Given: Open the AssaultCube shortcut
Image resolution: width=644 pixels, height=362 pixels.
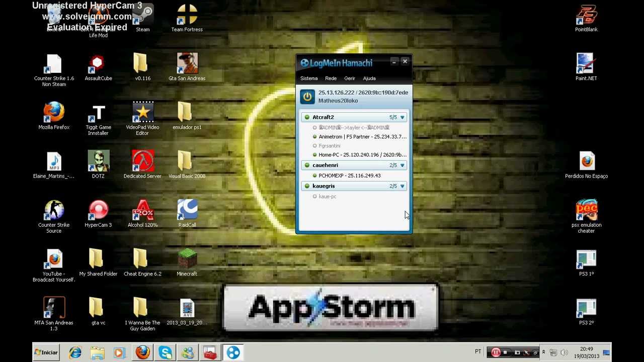Looking at the screenshot, I should (98, 67).
